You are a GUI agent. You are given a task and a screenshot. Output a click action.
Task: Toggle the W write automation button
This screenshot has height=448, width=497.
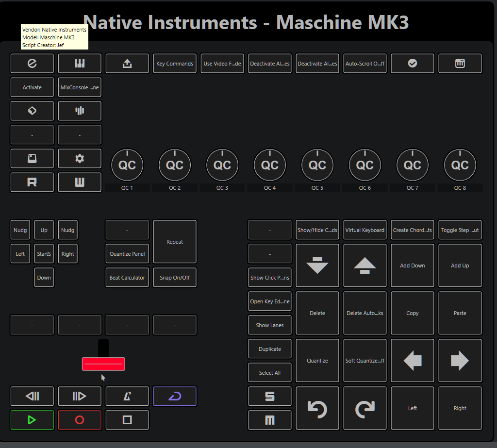80,182
